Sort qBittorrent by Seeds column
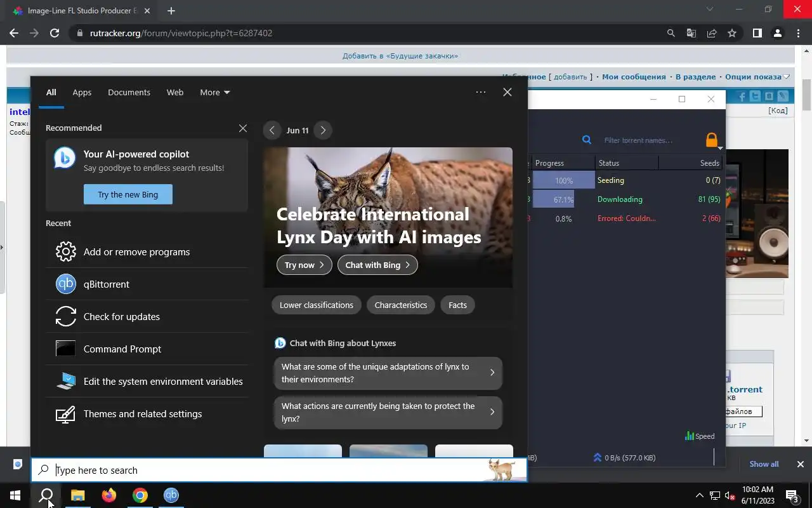 (690, 163)
